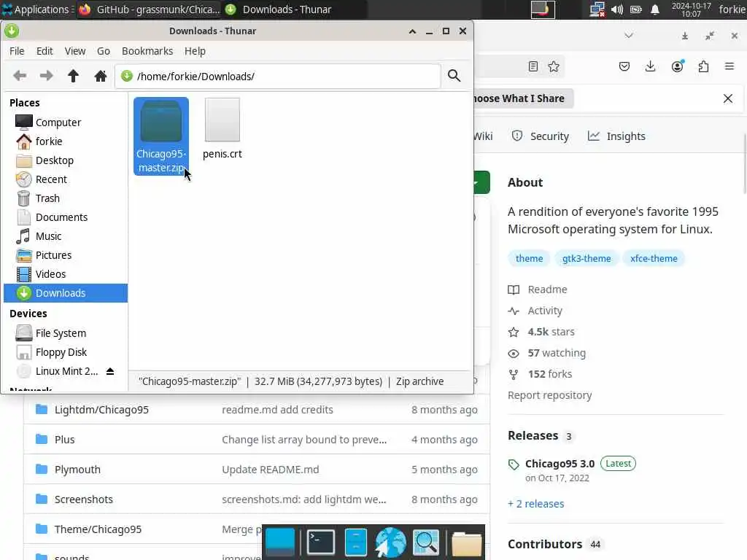Open notifications bell in panel
This screenshot has height=560, width=747.
pos(655,9)
